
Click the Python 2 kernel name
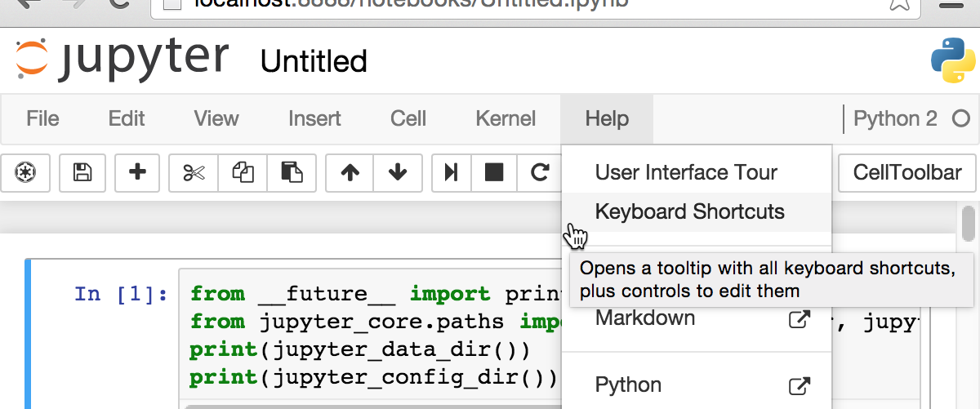pyautogui.click(x=895, y=118)
